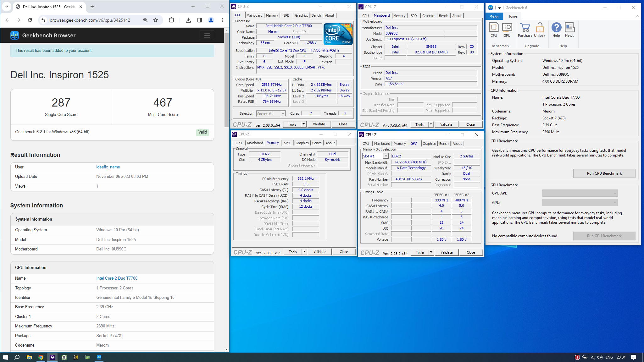This screenshot has width=644, height=362.
Task: Open taskbar search magnifier
Action: [17, 357]
